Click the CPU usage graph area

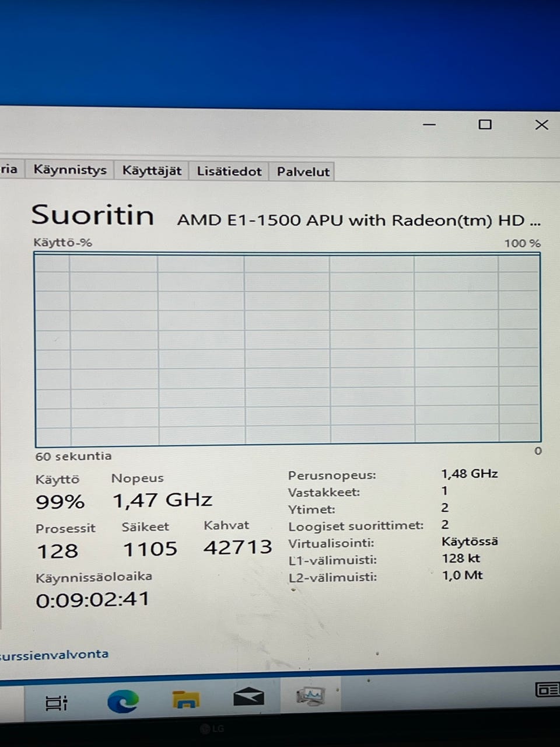point(288,348)
